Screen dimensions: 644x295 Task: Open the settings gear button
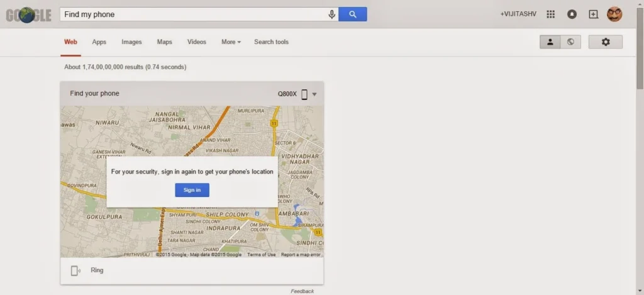(x=606, y=42)
